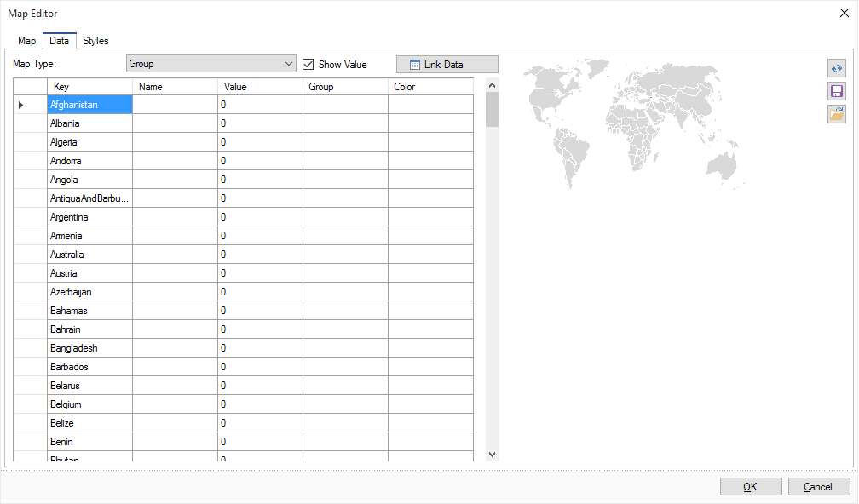The width and height of the screenshot is (859, 504).
Task: Click the open folder icon
Action: pos(836,114)
